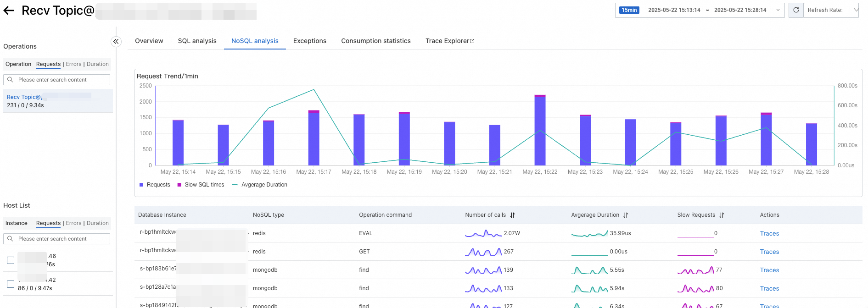Click the back arrow icon
Viewport: 868px width, 308px height.
point(9,11)
